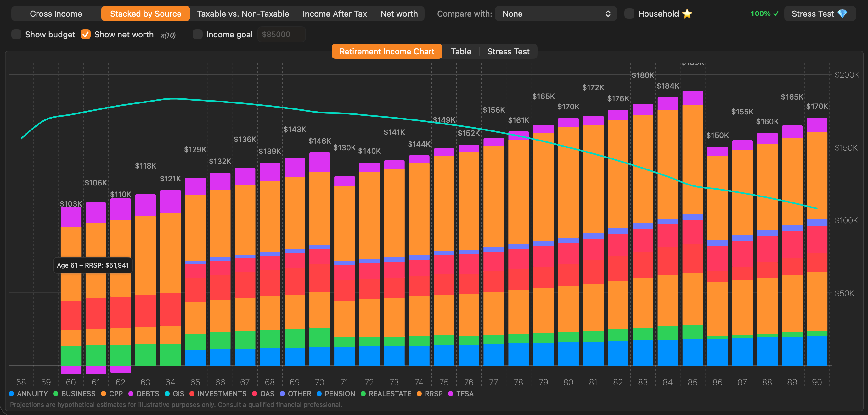Open the Income After Tax view
868x415 pixels.
335,14
